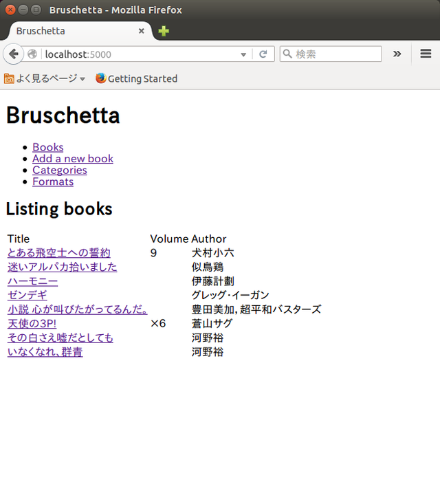This screenshot has height=504, width=440.
Task: Click volume value ×6
Action: (158, 324)
